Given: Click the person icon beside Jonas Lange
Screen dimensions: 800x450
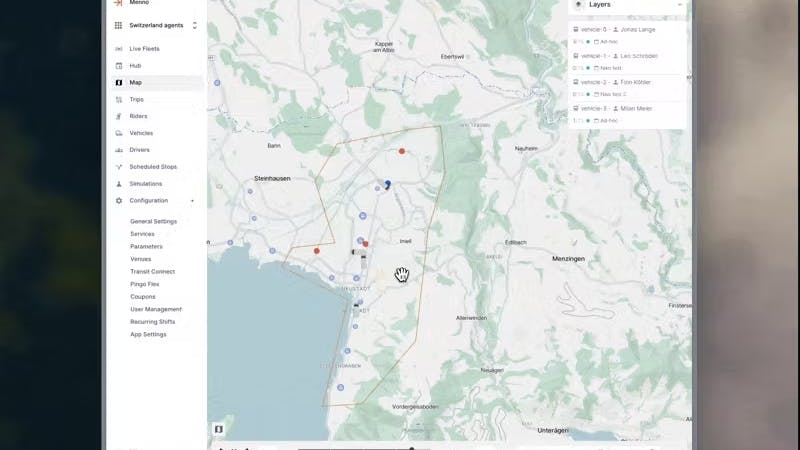Looking at the screenshot, I should coord(615,30).
